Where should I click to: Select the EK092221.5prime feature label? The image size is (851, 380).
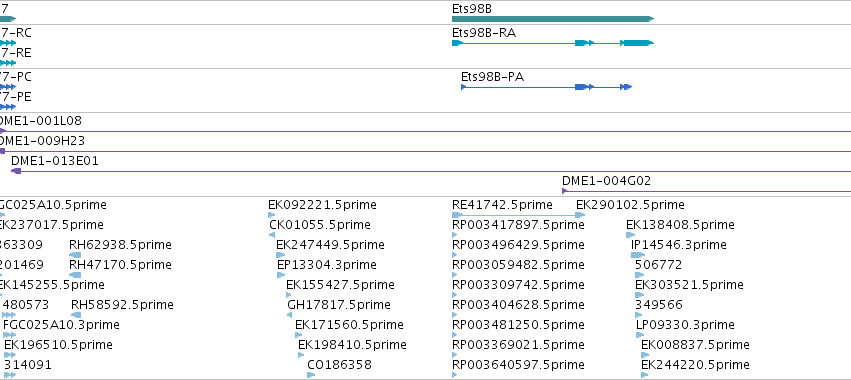click(x=322, y=205)
